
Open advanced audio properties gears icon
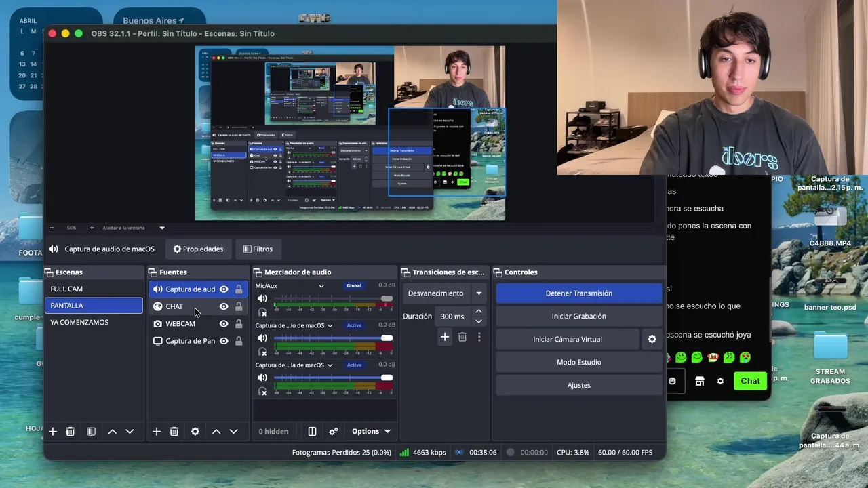click(333, 431)
